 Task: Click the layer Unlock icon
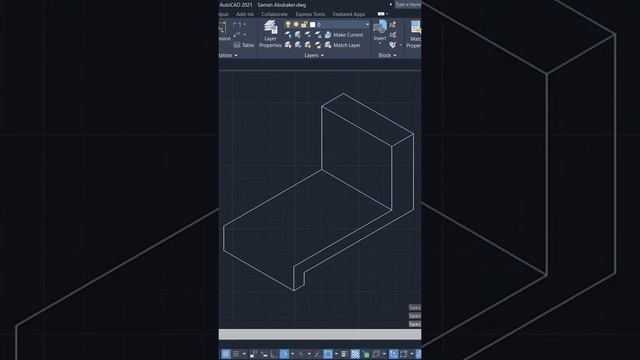[x=318, y=45]
